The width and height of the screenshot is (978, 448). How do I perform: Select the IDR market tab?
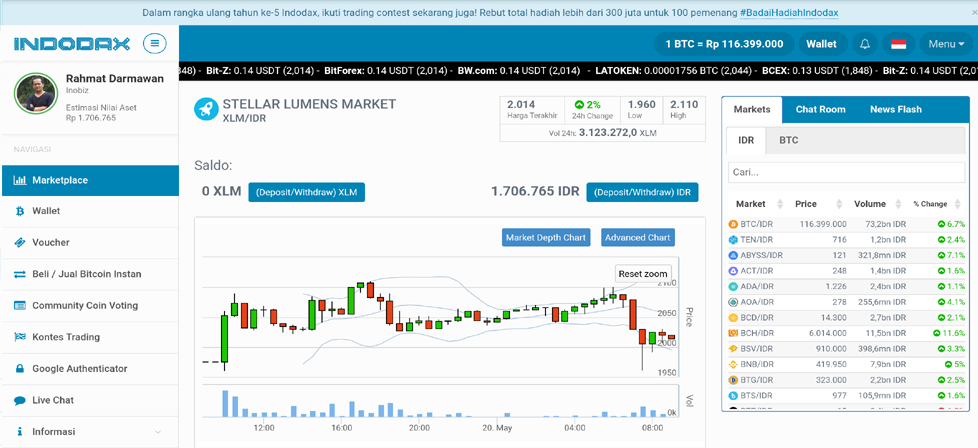pos(746,140)
